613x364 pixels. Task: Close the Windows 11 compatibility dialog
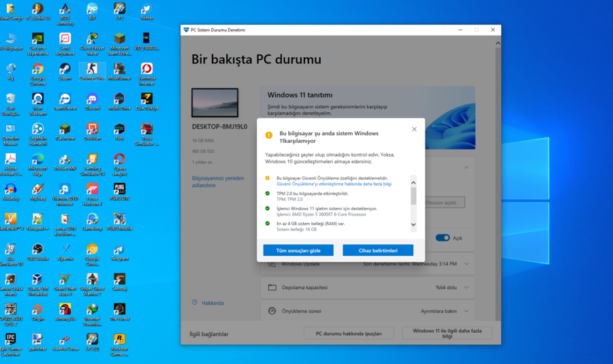[414, 129]
